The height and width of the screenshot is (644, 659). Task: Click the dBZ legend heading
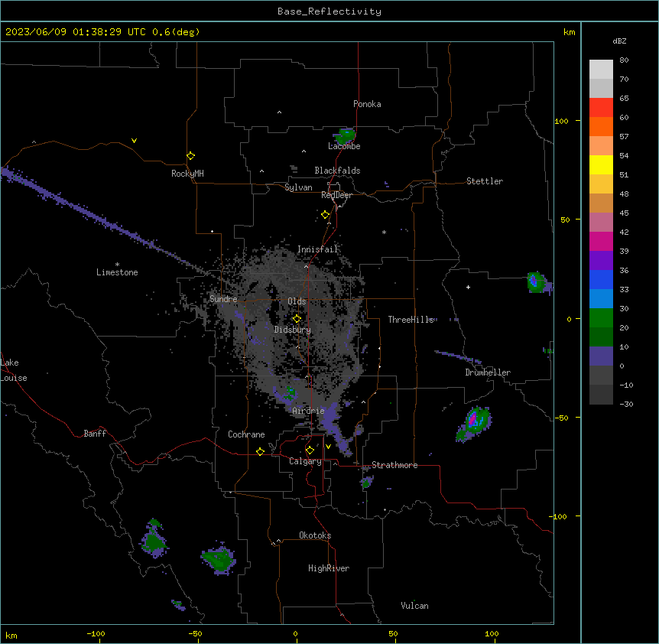619,41
